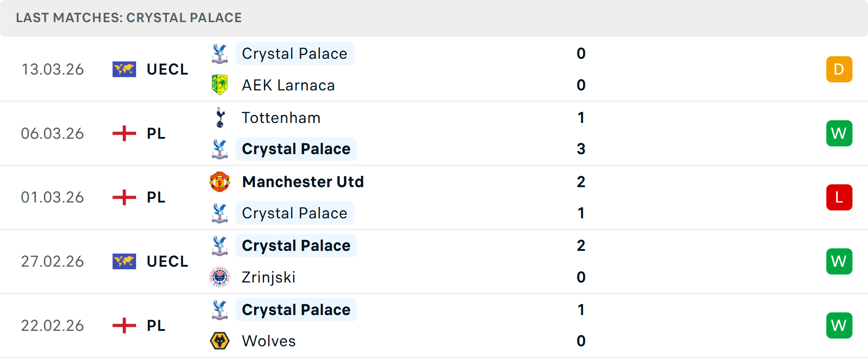This screenshot has height=358, width=868.
Task: Click the England flag icon next to 06.03.26
Action: click(124, 133)
